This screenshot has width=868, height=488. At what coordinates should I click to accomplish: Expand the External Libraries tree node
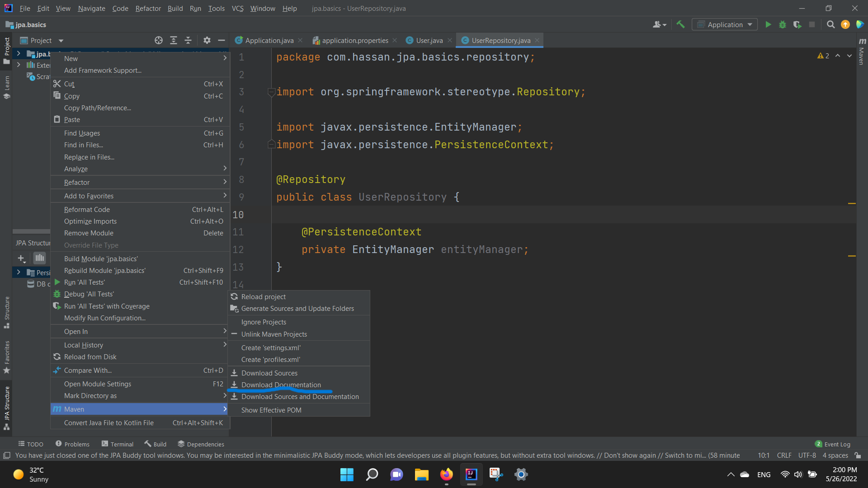click(x=19, y=65)
